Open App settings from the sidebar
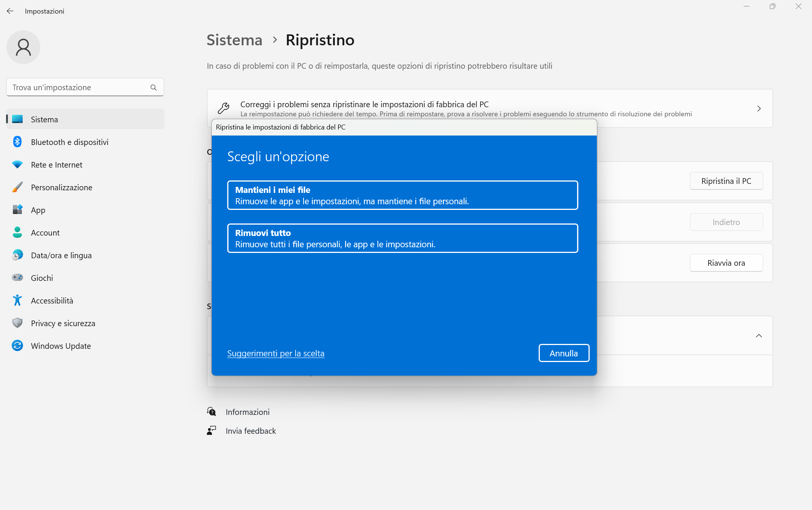 pos(38,210)
